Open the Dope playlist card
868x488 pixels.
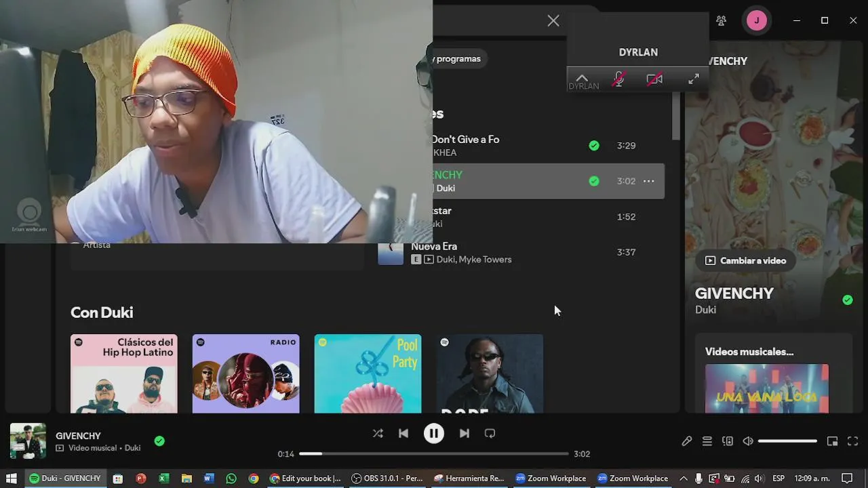point(490,373)
